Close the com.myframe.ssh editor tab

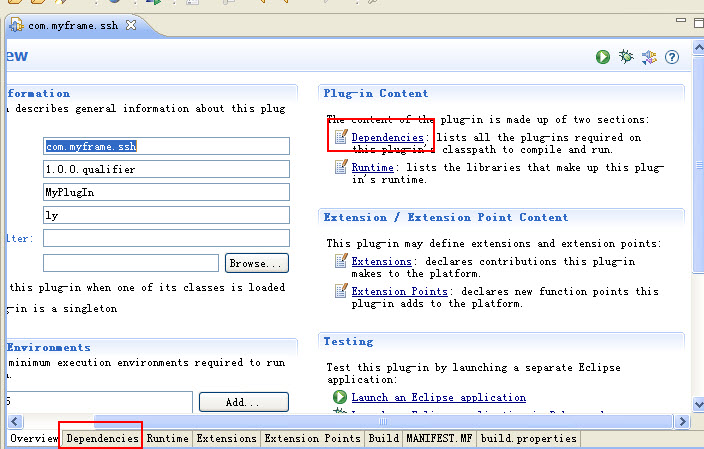(131, 25)
